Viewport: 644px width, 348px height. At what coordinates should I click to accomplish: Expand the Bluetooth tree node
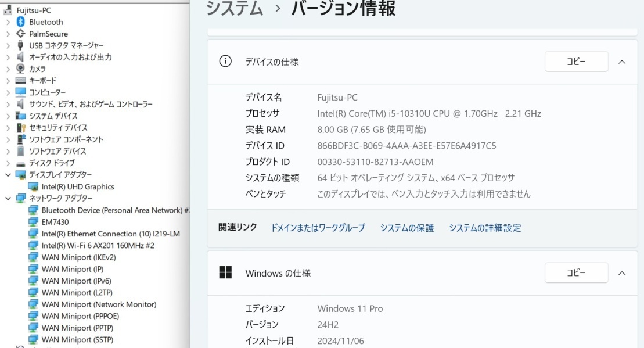point(8,22)
